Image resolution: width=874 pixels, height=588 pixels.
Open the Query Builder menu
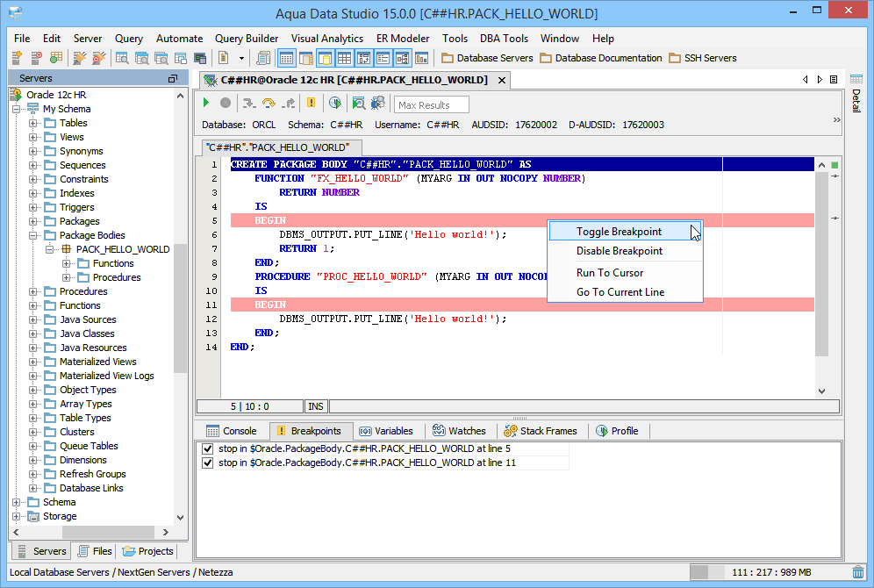point(247,39)
